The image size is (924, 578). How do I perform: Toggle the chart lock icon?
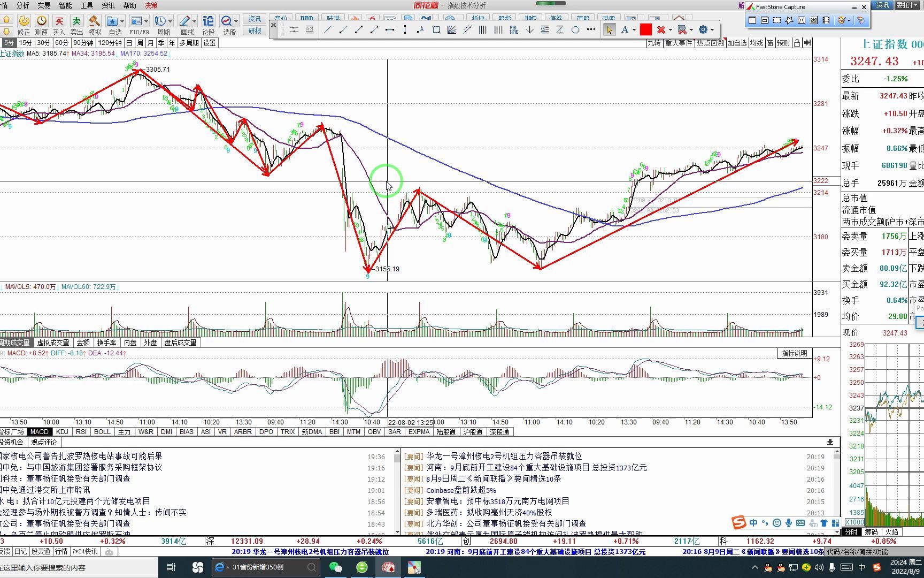pos(797,43)
